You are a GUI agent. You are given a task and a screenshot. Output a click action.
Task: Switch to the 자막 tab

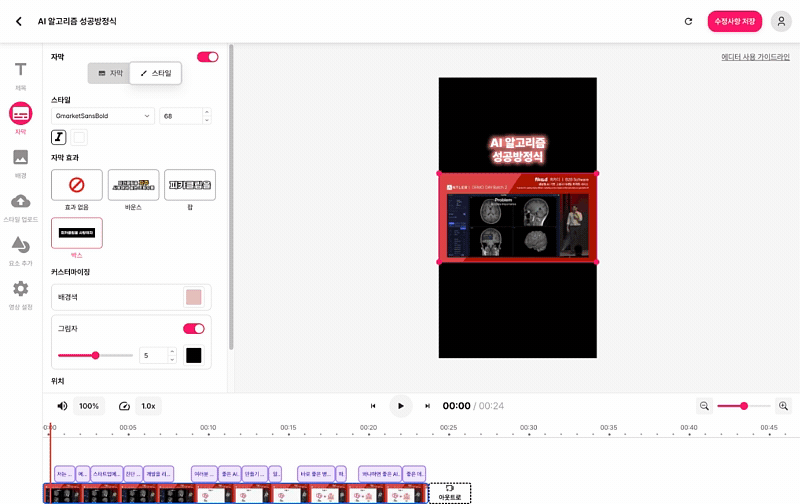[x=110, y=73]
